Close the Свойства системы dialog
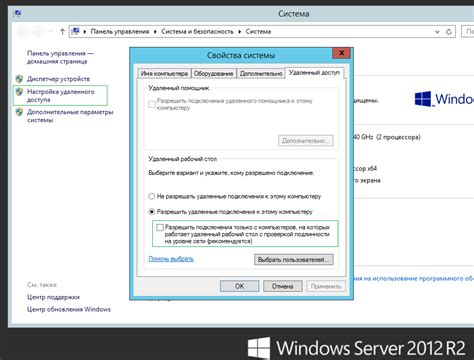Image resolution: width=474 pixels, height=360 pixels. click(342, 53)
